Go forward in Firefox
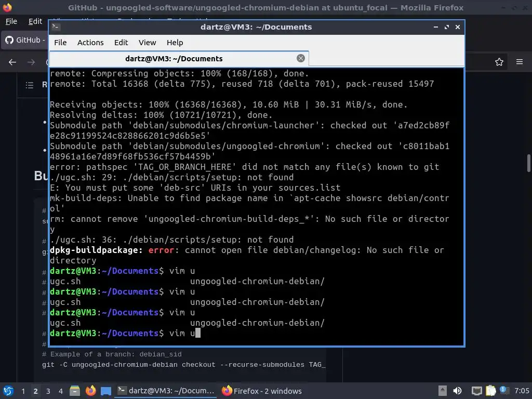The image size is (532, 399). (31, 62)
